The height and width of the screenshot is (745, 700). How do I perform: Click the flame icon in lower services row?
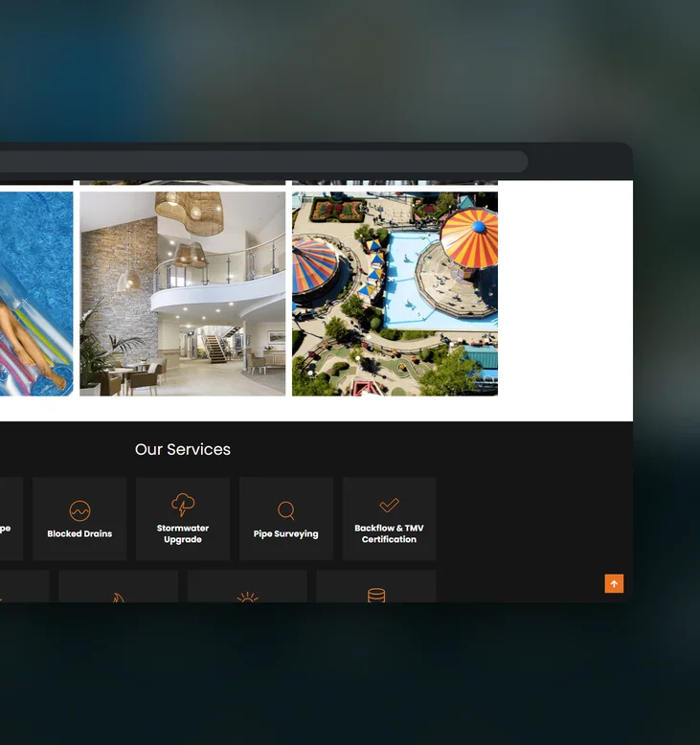pyautogui.click(x=118, y=598)
